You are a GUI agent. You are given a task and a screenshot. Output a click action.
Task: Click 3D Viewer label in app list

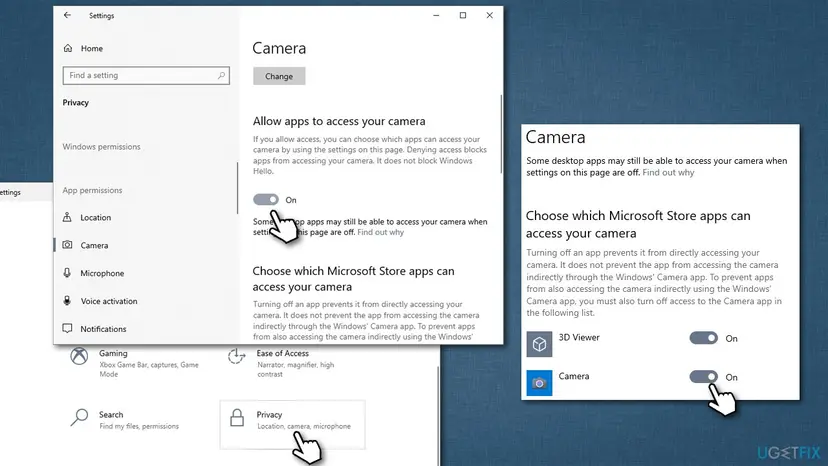coord(579,337)
